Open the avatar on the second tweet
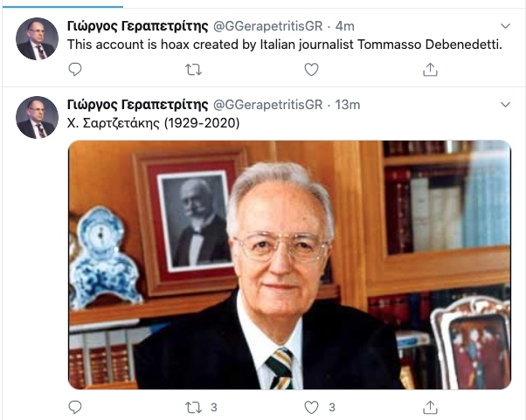The image size is (526, 420). 37,117
